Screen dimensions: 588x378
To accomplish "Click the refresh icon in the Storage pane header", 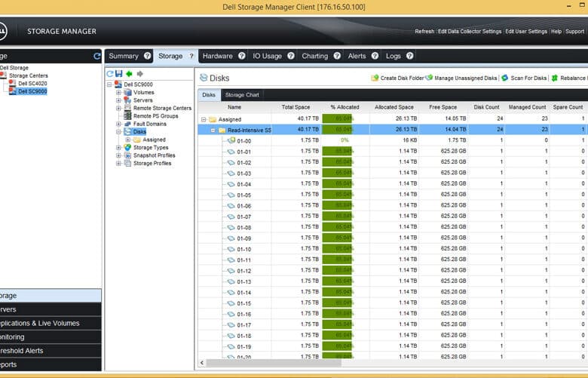I will [x=97, y=56].
